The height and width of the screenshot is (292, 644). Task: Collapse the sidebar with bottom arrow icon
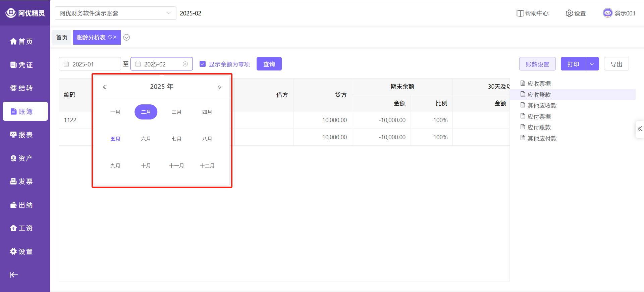14,275
